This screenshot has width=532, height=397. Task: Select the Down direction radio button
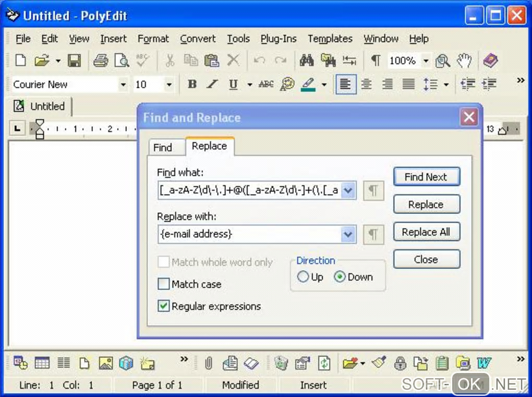point(340,276)
